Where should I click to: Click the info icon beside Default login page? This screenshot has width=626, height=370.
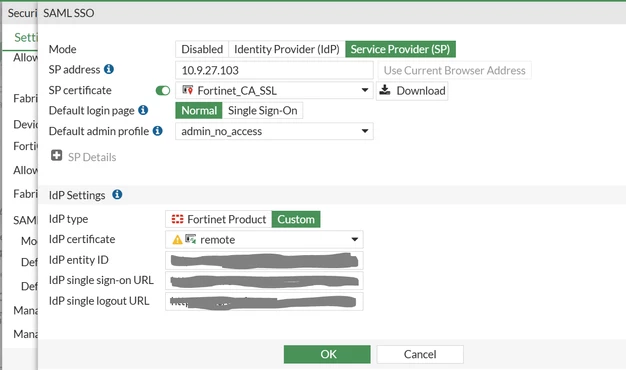(x=143, y=110)
